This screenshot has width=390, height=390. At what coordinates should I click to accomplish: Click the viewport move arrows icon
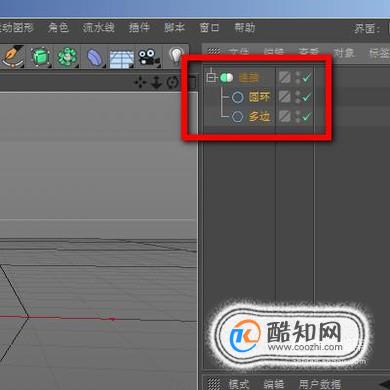pos(140,82)
